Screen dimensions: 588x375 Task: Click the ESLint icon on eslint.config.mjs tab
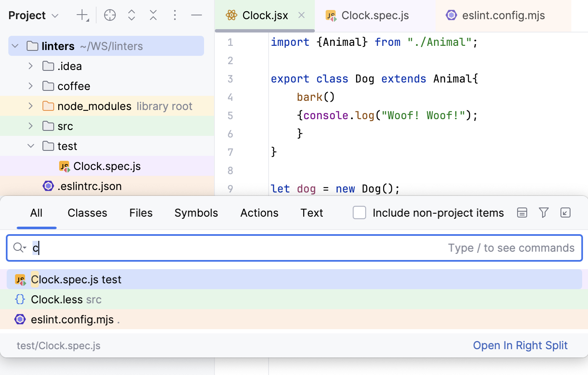click(451, 15)
